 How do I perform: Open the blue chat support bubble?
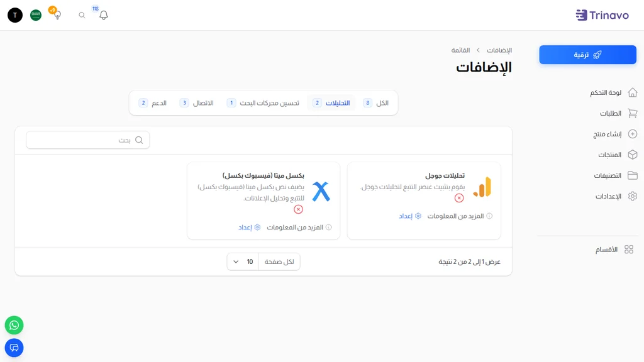pyautogui.click(x=14, y=348)
